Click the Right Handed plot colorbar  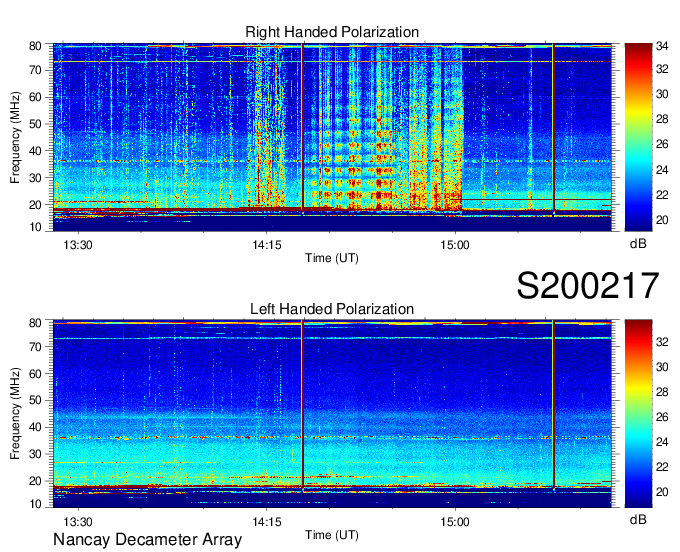click(638, 137)
